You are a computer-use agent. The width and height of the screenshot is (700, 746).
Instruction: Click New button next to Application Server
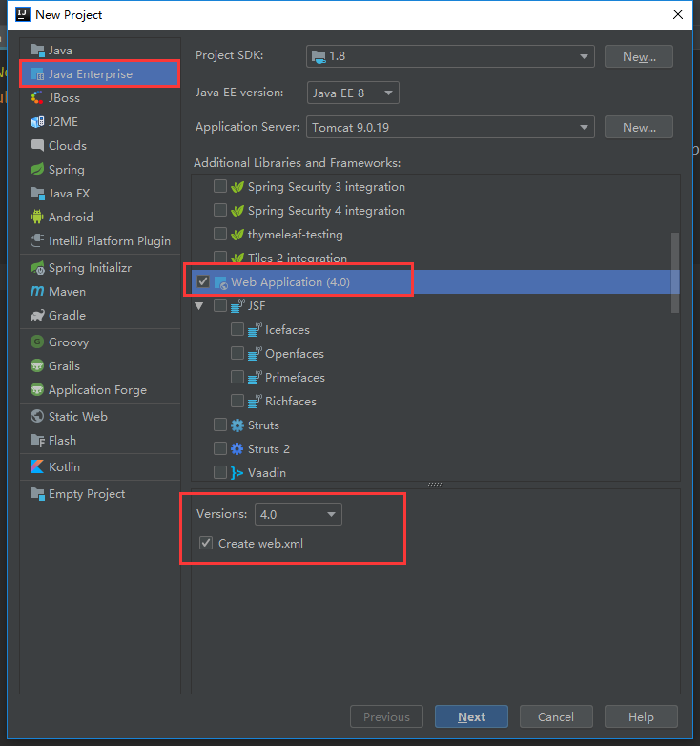click(639, 127)
